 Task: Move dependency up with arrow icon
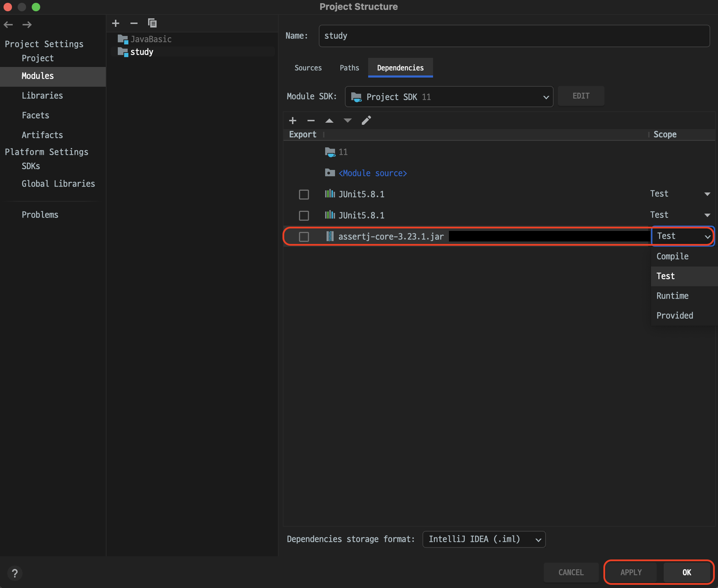(329, 121)
